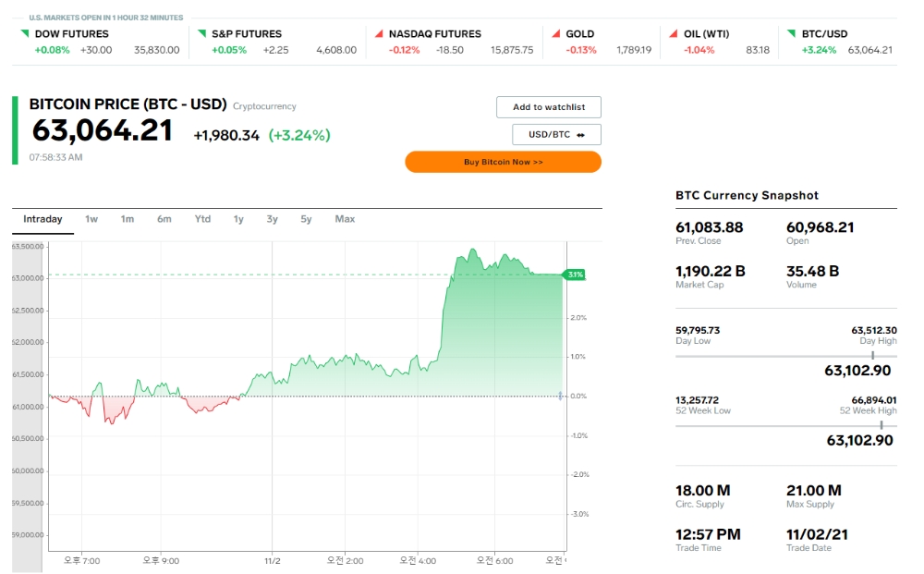924x574 pixels.
Task: Click the 13,257.72 52 Week Low value
Action: pyautogui.click(x=697, y=400)
